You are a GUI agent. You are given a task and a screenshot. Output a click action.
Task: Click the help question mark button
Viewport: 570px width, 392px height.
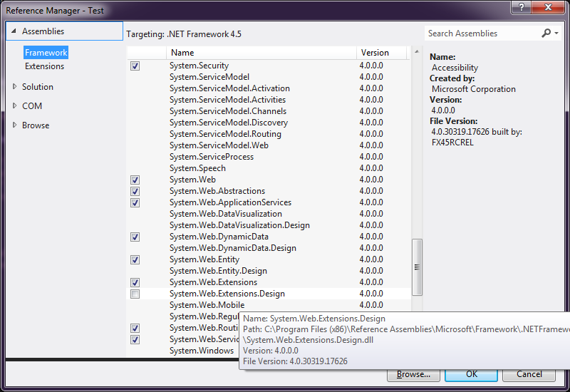[x=522, y=7]
